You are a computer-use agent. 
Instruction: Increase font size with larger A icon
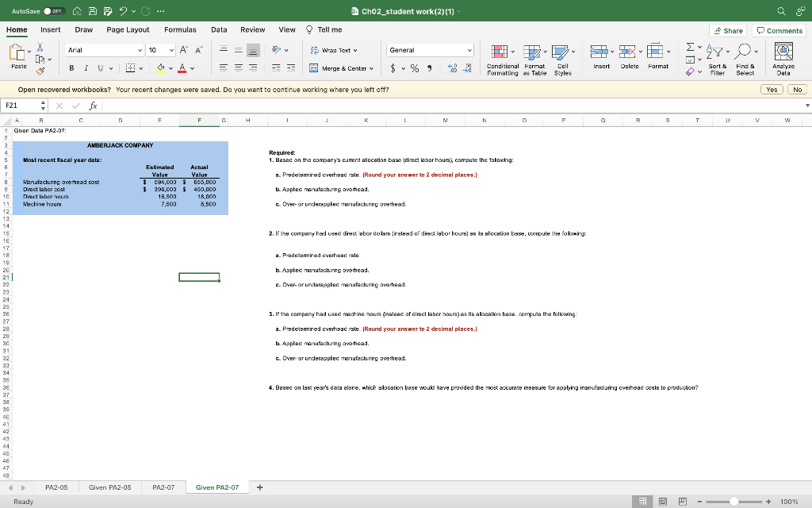(183, 50)
